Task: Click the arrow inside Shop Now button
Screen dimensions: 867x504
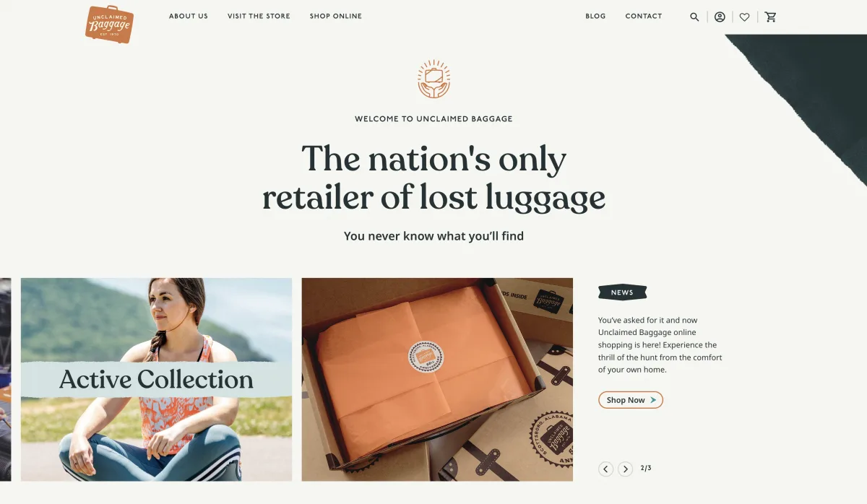Action: pyautogui.click(x=653, y=400)
